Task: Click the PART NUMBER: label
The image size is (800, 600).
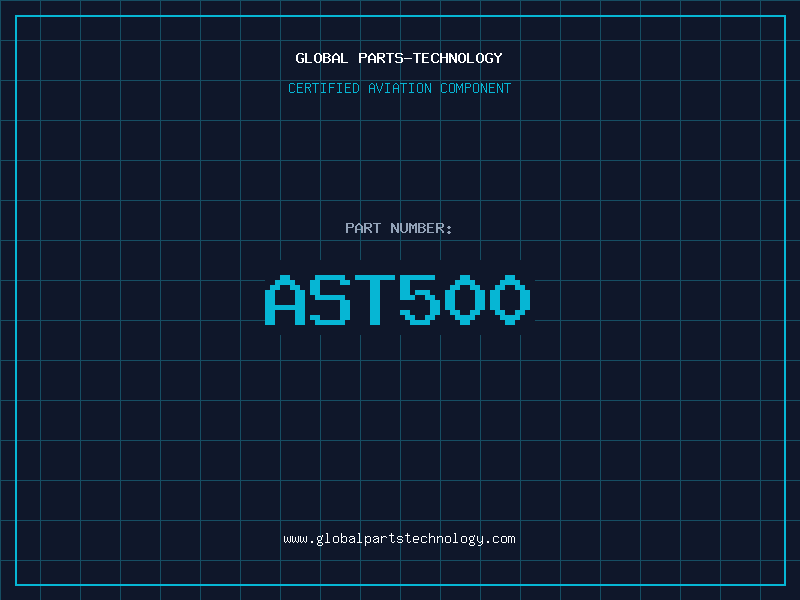Action: (x=399, y=228)
